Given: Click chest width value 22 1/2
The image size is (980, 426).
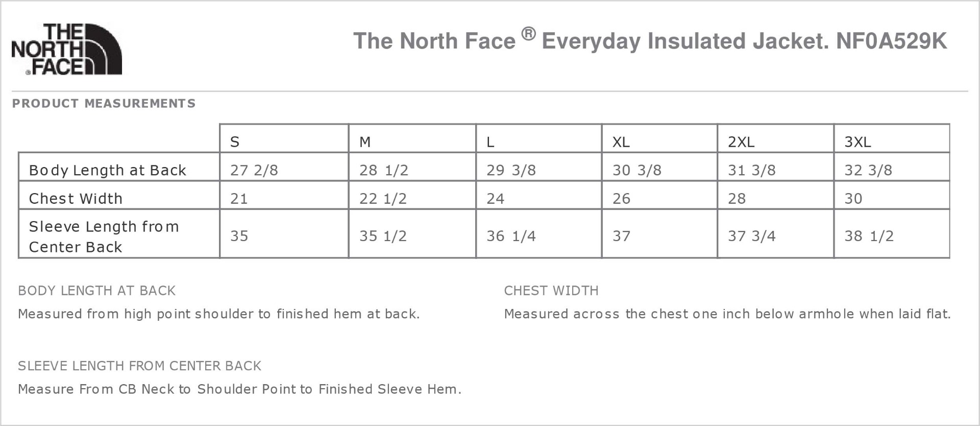Looking at the screenshot, I should pos(383,198).
